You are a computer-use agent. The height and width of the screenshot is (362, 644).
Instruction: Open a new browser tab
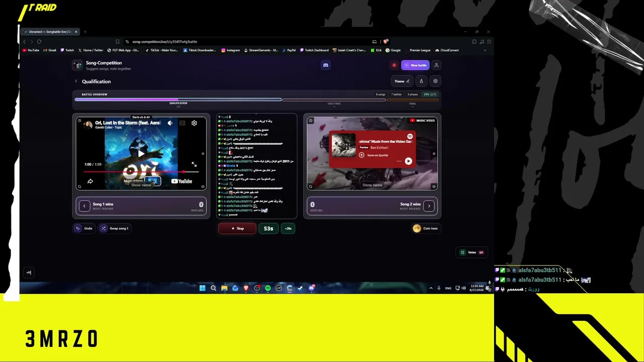point(85,32)
